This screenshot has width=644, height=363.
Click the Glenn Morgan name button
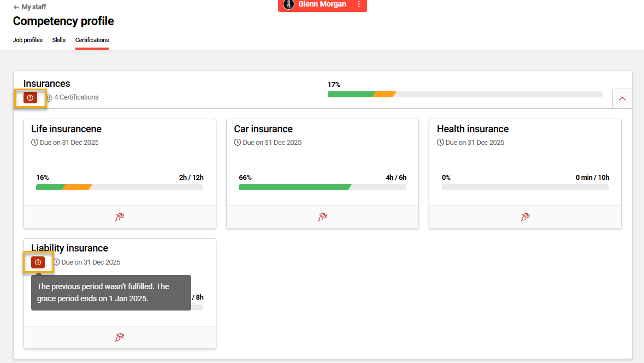(322, 4)
